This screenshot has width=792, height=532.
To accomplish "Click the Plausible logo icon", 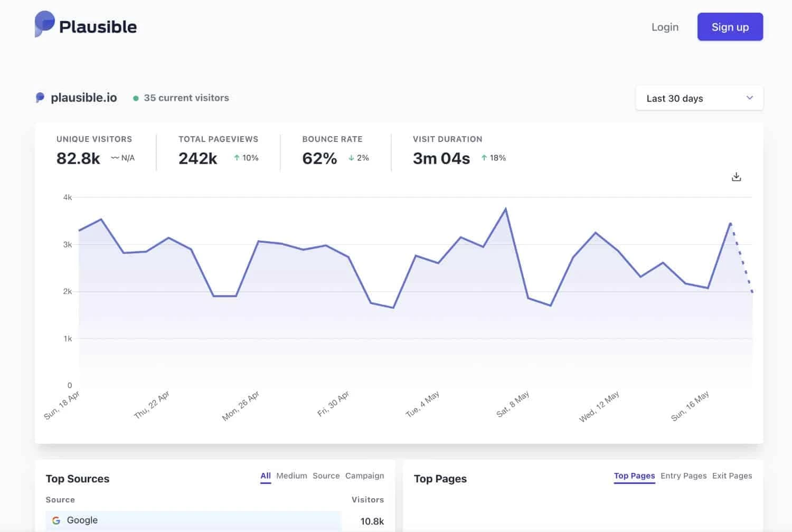I will pos(44,24).
